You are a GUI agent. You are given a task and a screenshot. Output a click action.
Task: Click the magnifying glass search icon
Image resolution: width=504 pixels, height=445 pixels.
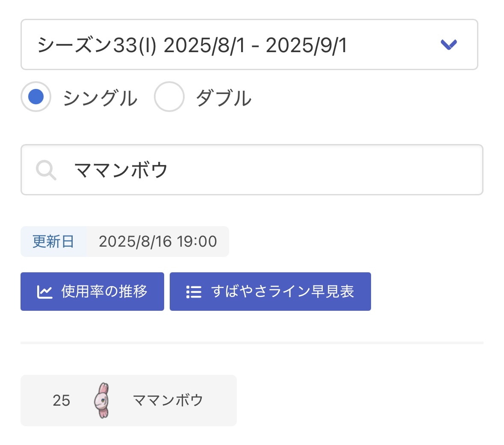[x=46, y=170]
